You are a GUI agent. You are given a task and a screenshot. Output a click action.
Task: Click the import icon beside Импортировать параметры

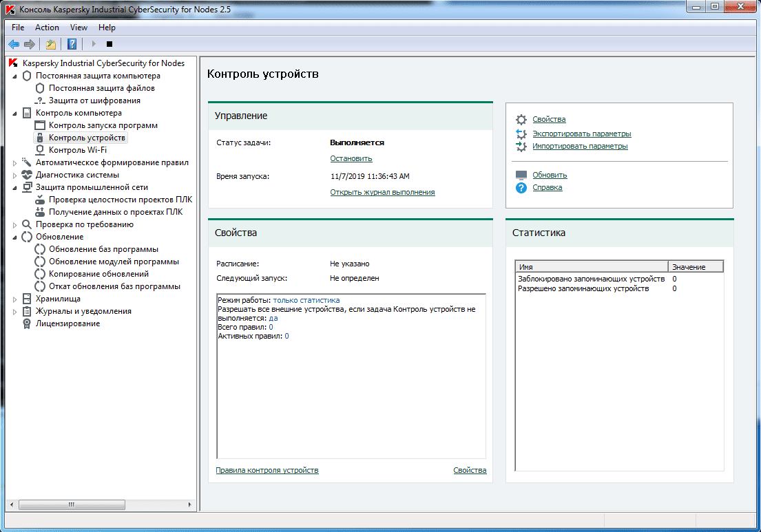(521, 146)
